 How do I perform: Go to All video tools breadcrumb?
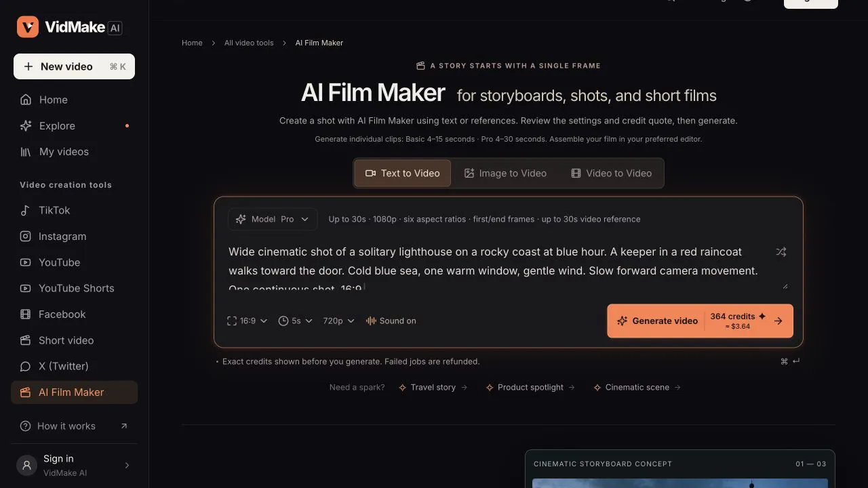pyautogui.click(x=249, y=43)
